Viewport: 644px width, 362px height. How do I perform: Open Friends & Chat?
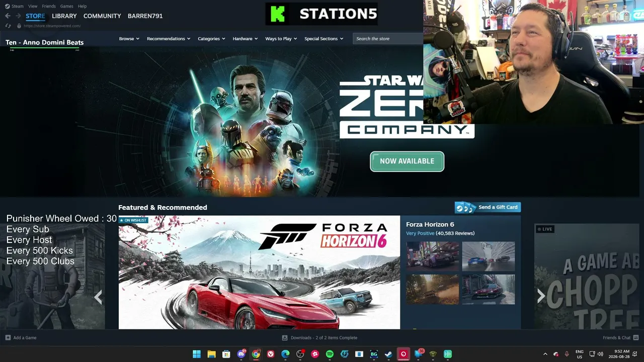pyautogui.click(x=621, y=338)
